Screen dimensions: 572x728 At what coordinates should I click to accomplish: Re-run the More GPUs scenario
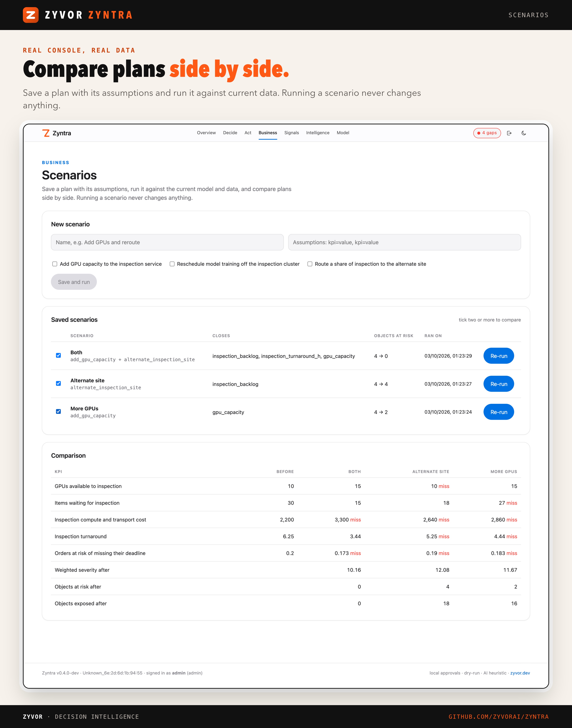[498, 412]
